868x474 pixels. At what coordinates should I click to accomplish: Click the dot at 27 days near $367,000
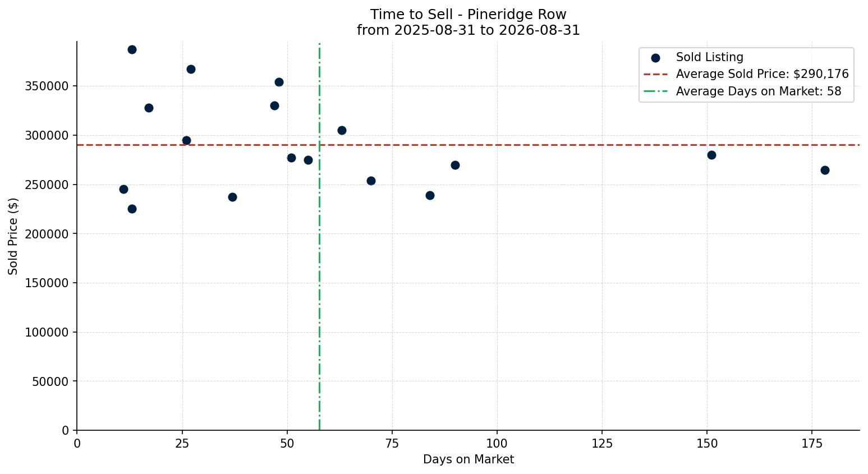pyautogui.click(x=191, y=69)
